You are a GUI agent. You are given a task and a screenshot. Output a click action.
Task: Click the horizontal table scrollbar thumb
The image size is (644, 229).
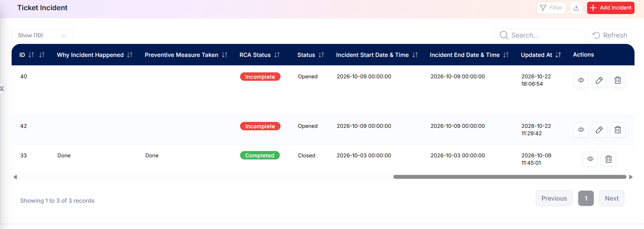coord(510,177)
